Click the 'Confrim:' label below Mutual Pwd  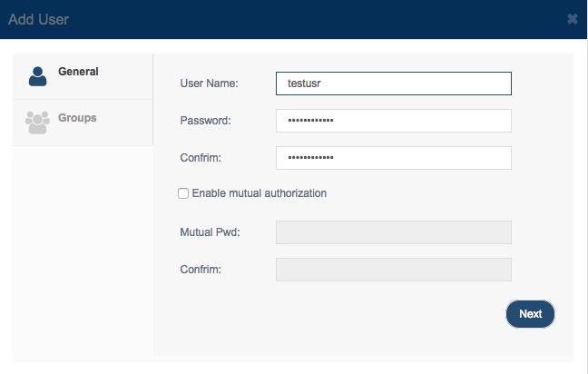(x=201, y=270)
